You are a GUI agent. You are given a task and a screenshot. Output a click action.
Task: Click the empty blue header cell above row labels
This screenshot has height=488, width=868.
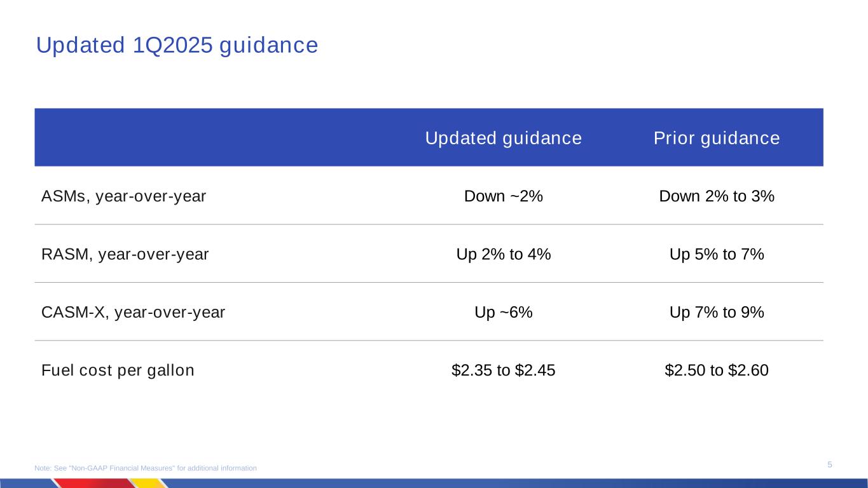(x=191, y=137)
